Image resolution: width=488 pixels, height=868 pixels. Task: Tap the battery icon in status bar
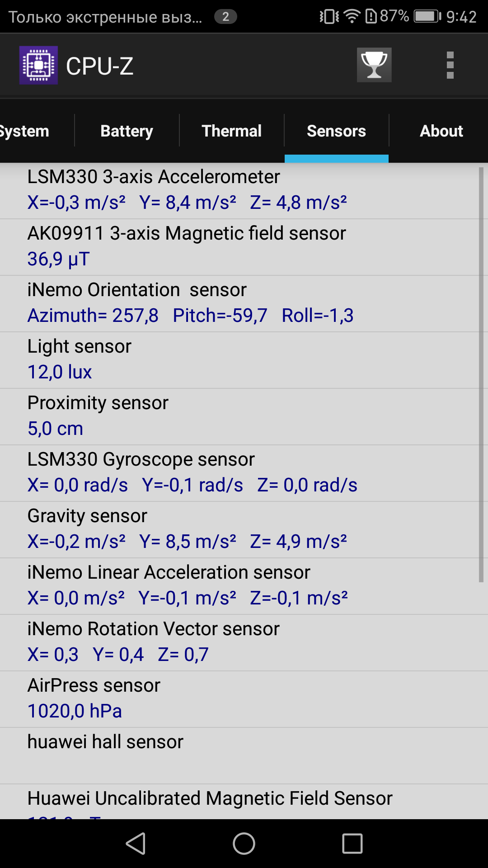pyautogui.click(x=427, y=17)
